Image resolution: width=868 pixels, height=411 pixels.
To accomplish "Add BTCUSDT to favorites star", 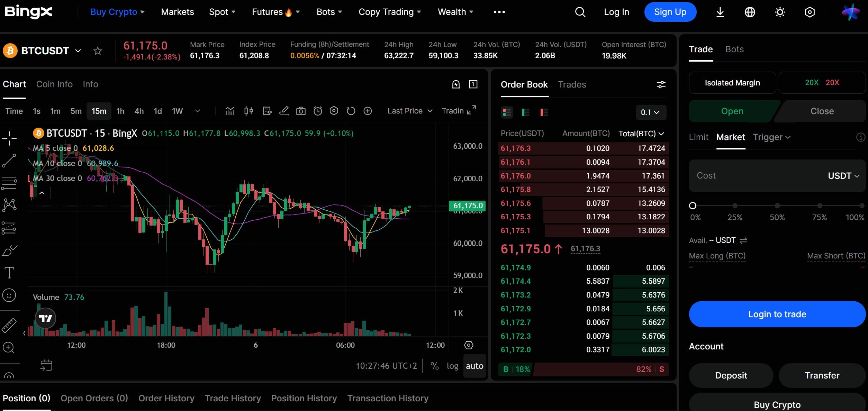I will 98,51.
